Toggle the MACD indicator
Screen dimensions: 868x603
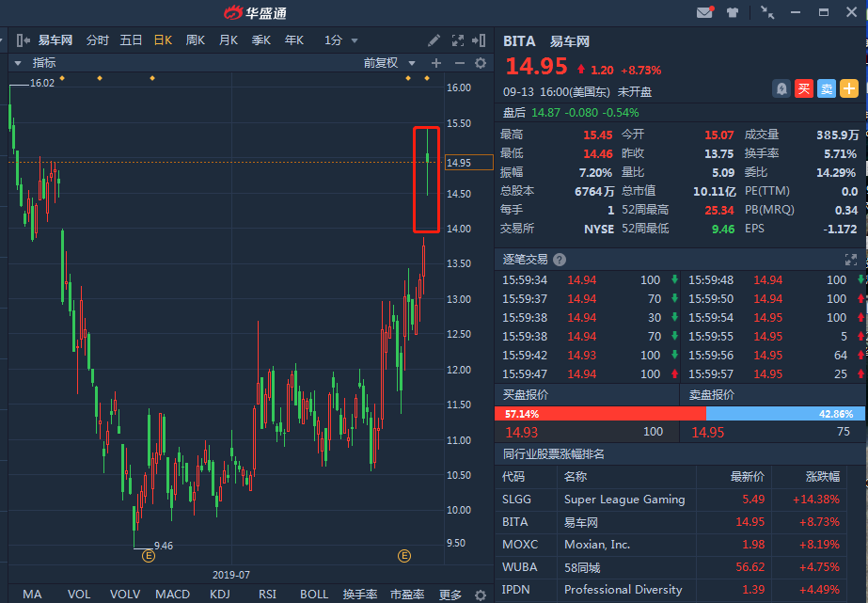[x=173, y=595]
